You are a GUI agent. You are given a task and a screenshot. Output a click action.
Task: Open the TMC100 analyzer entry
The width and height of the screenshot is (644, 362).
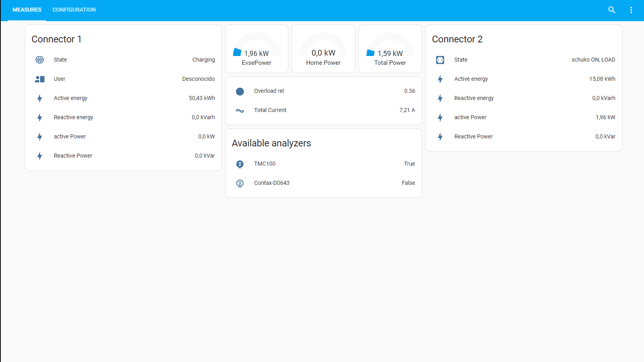coord(265,164)
